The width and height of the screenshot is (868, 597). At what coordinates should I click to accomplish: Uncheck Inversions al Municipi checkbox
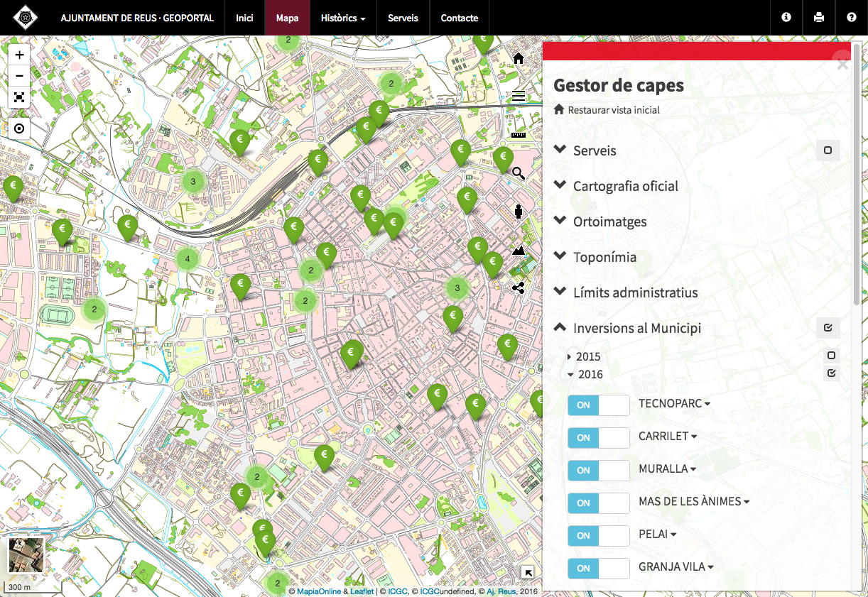point(828,328)
